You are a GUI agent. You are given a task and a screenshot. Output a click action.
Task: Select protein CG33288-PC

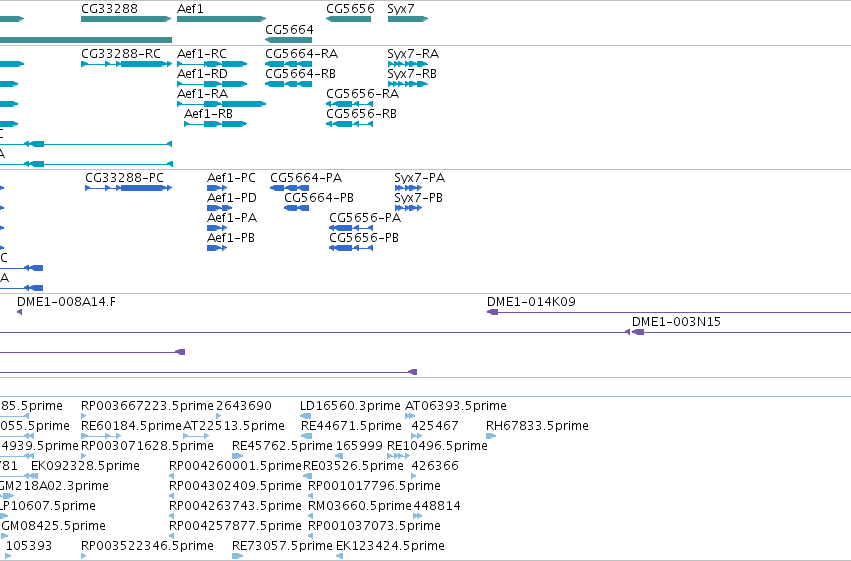click(129, 188)
